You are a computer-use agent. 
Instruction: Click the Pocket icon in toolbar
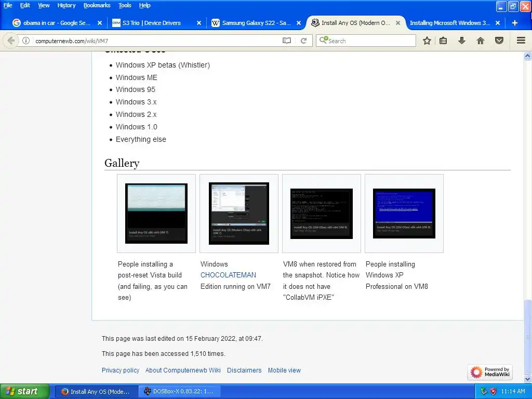pos(499,41)
